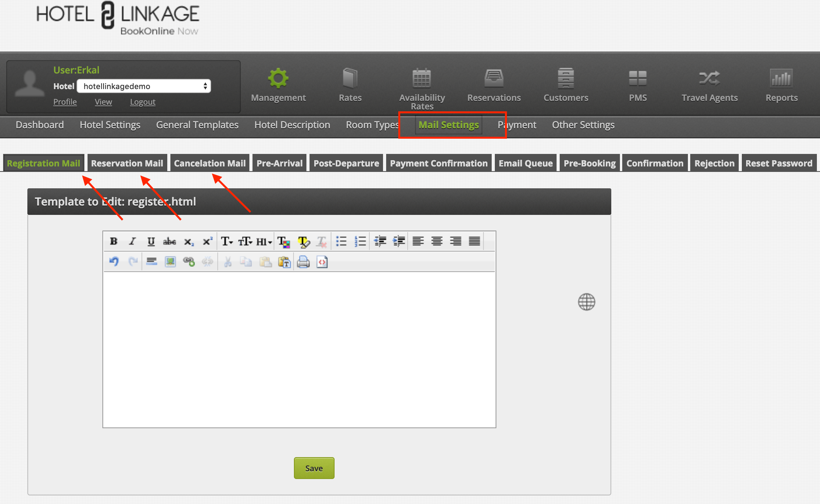This screenshot has width=820, height=504.
Task: Click the print icon in the editor
Action: [303, 261]
